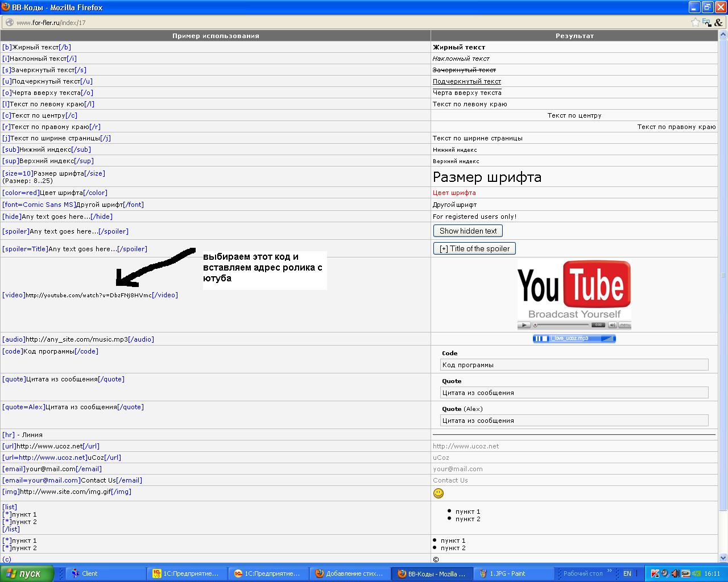This screenshot has width=728, height=582.
Task: Click the Код программы code box
Action: coord(574,365)
